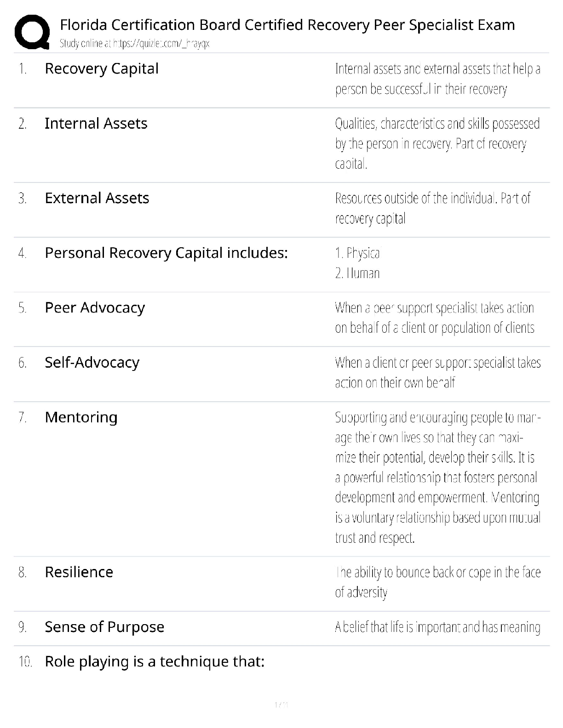563x728 pixels.
Task: Click the page number at bottom
Action: (281, 705)
